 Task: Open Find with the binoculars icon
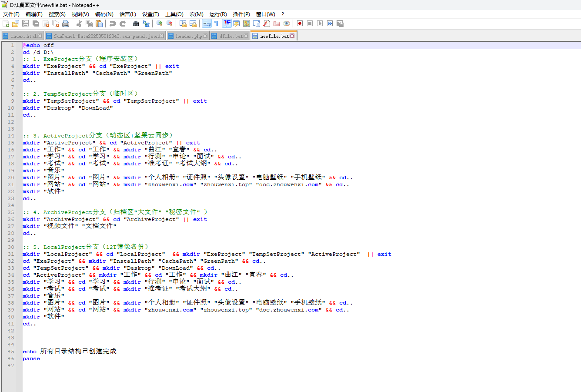pyautogui.click(x=136, y=23)
